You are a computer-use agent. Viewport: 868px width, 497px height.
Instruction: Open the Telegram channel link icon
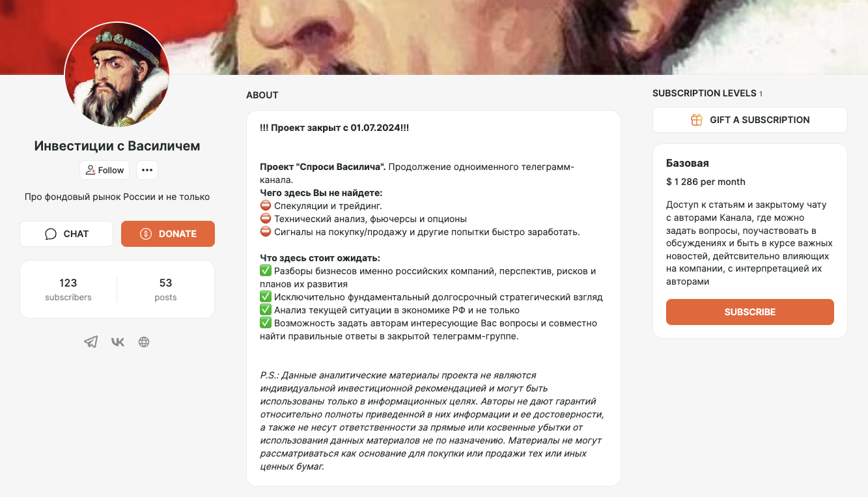coord(91,342)
